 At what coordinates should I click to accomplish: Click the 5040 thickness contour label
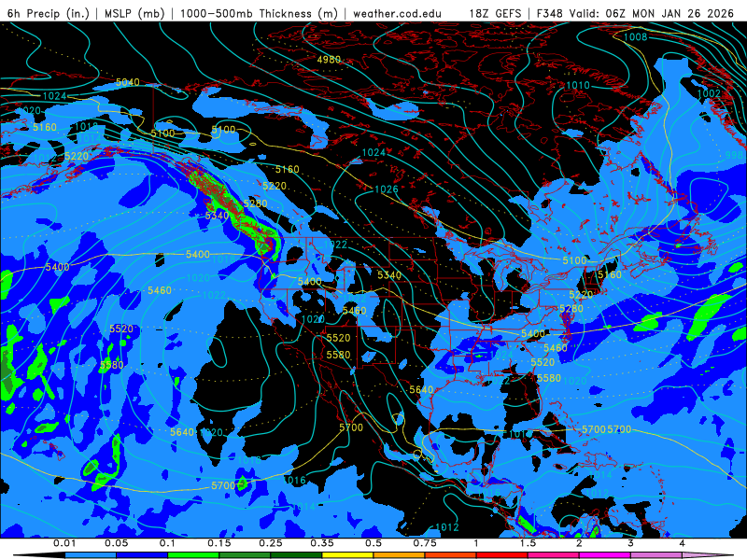128,82
